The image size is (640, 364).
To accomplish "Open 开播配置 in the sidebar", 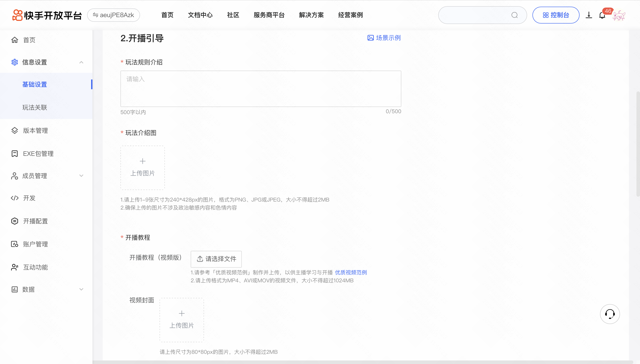I will coord(35,221).
